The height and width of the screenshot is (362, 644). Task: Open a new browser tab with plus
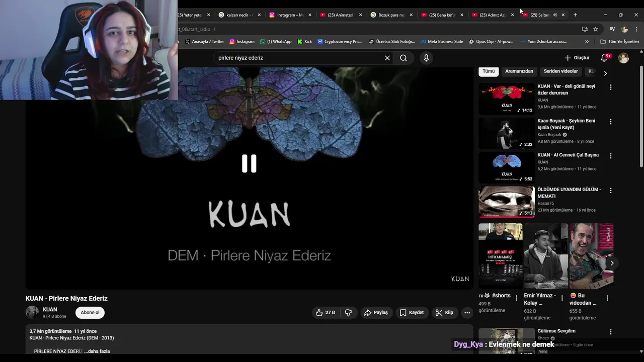tap(575, 15)
